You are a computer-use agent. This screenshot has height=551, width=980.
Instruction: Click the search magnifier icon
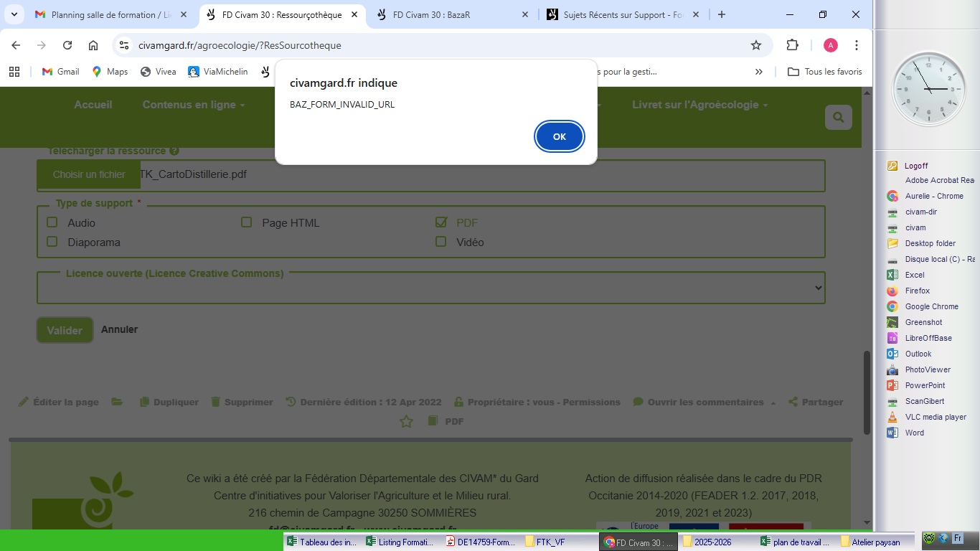838,117
